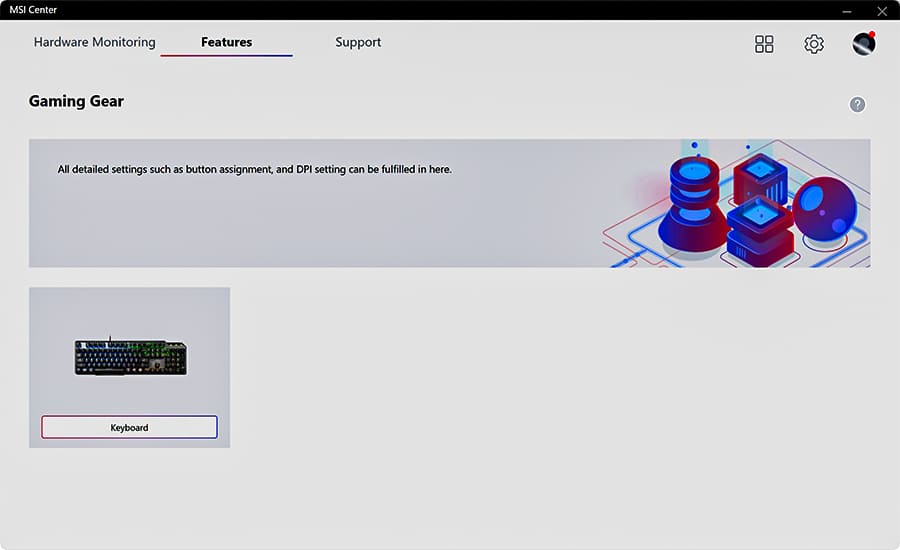Open the help question mark icon
The image size is (900, 550).
pos(857,105)
